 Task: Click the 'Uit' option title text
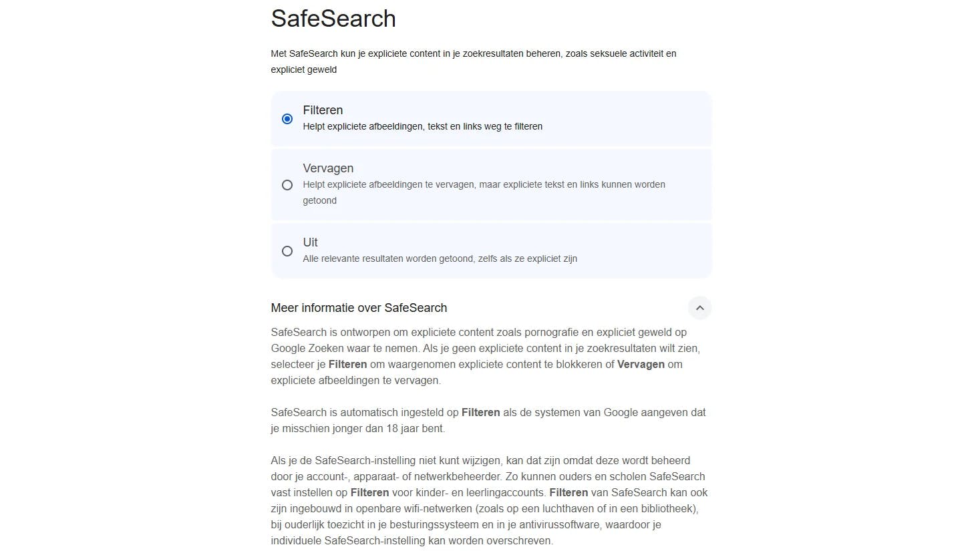[310, 242]
